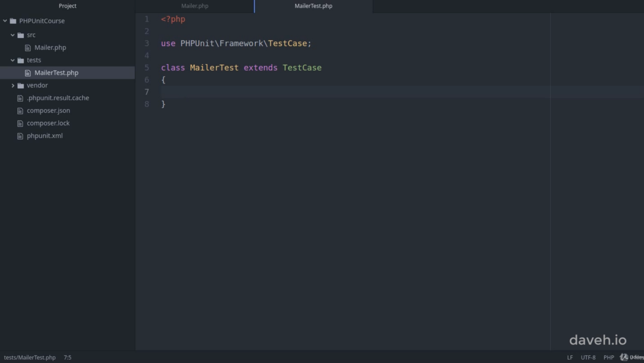Click the folder icon beside the tests folder
Viewport: 644px width, 363px height.
pyautogui.click(x=21, y=60)
